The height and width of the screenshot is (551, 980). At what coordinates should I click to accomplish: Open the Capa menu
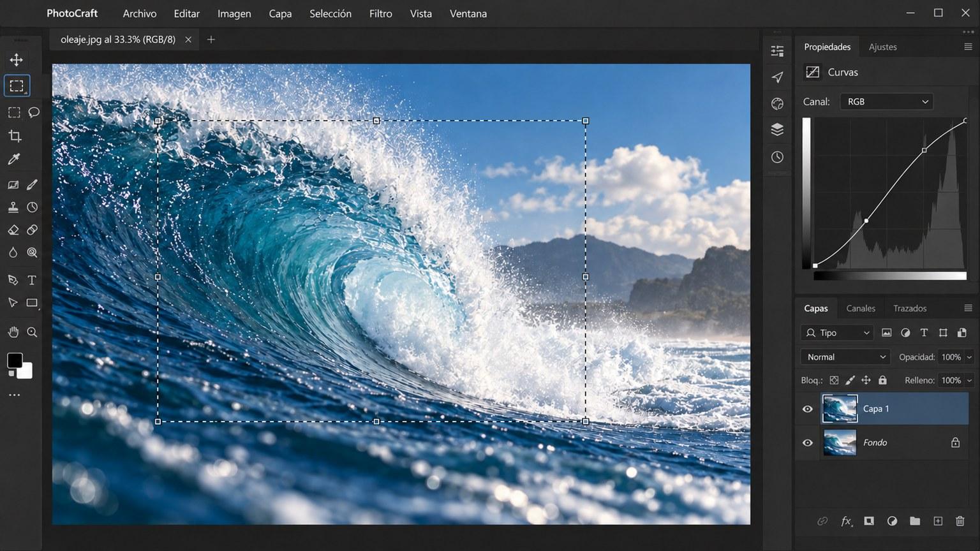[x=280, y=13]
